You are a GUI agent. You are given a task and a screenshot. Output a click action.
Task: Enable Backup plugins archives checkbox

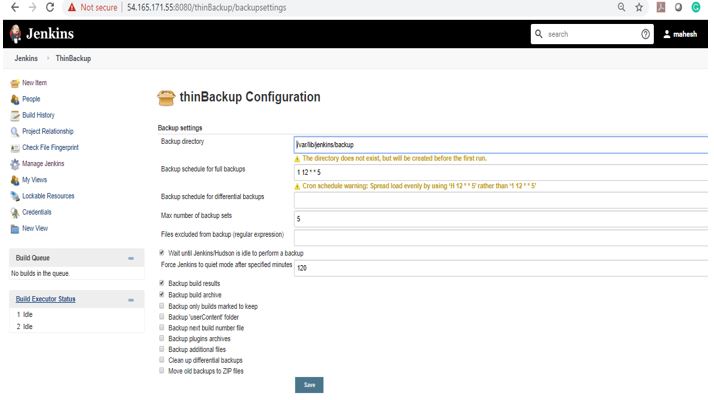[x=162, y=338]
